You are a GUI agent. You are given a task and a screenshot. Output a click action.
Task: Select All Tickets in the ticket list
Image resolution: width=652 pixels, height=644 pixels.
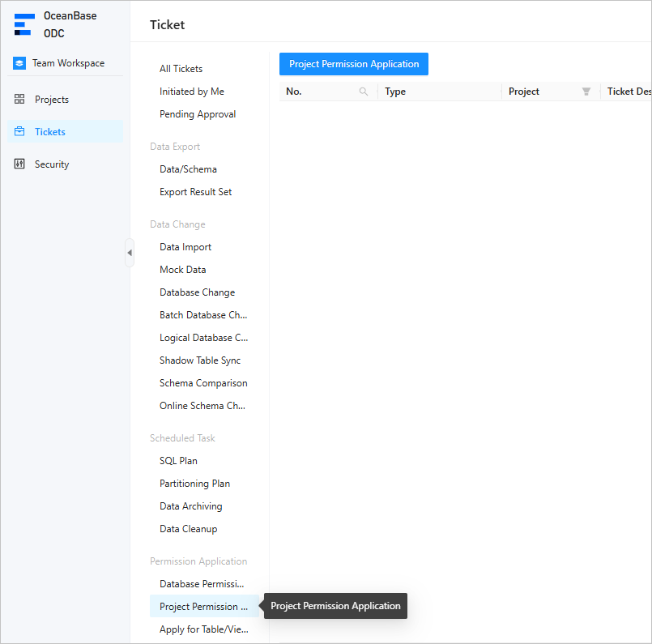click(x=181, y=69)
